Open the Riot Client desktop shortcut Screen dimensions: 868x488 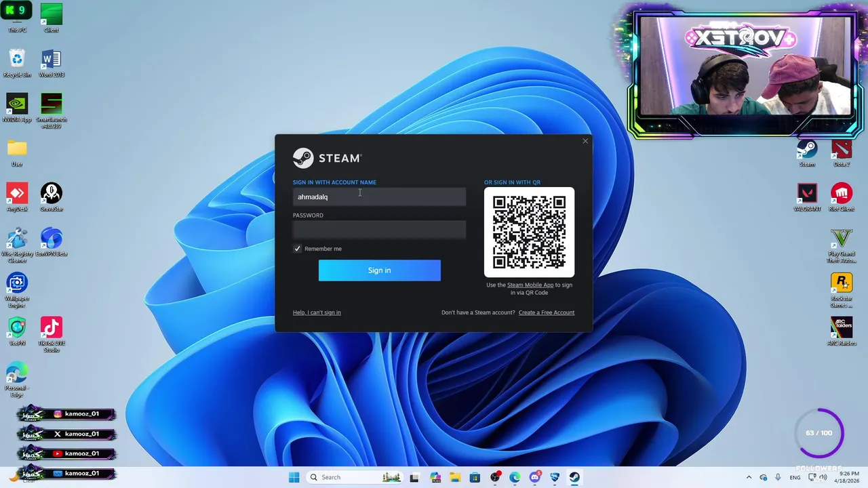(x=842, y=197)
